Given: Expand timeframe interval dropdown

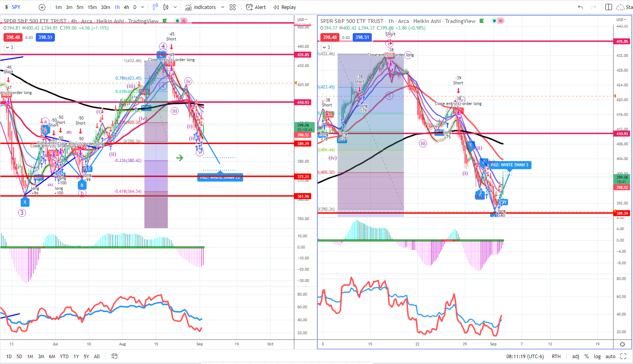Looking at the screenshot, I should pyautogui.click(x=142, y=7).
